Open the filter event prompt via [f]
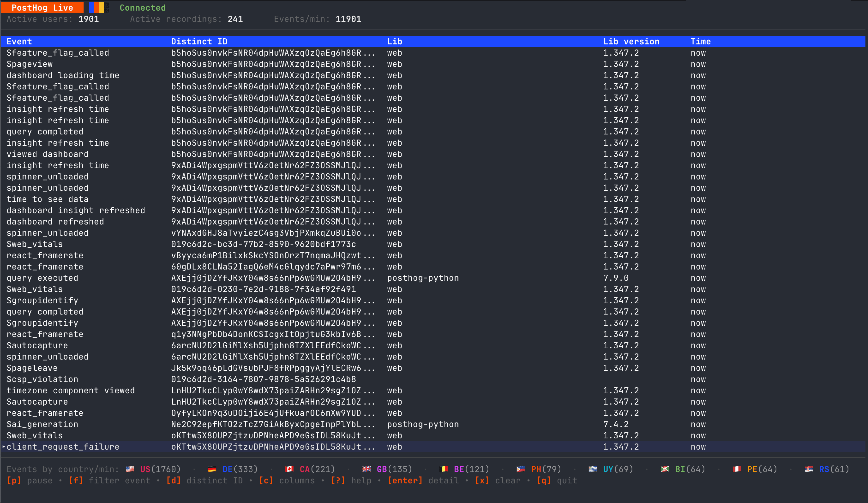 76,480
